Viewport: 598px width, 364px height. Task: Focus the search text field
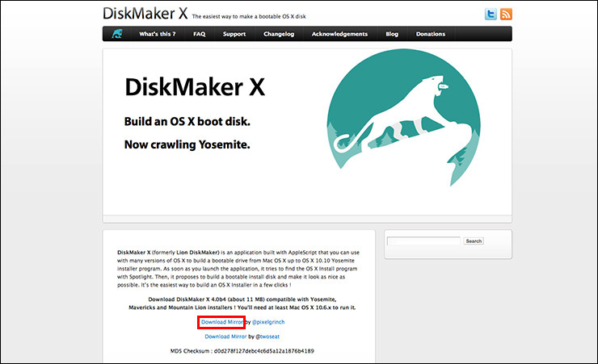click(x=423, y=241)
